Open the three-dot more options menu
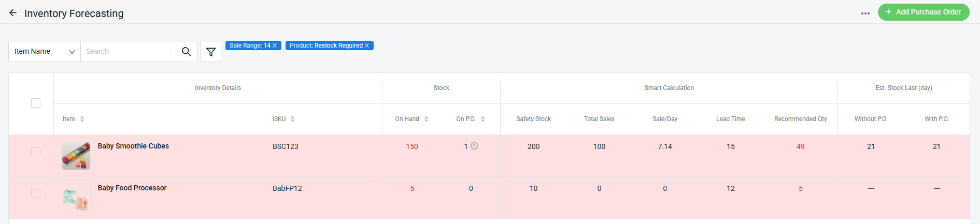The image size is (980, 224). pos(865,13)
